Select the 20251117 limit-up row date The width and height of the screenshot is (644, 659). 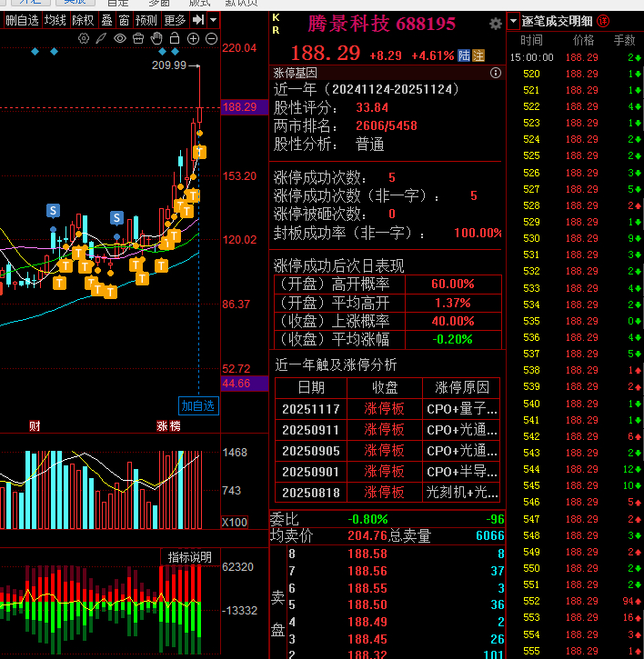[311, 409]
